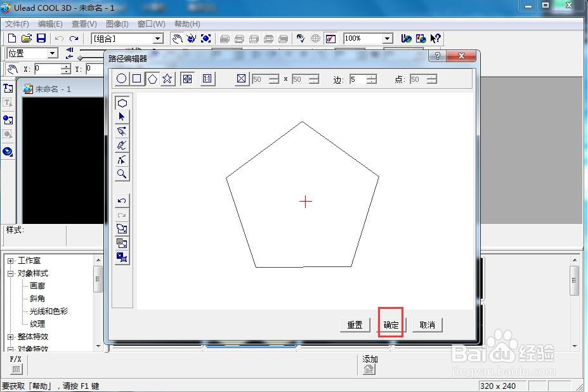Click the 取消 cancel button
Viewport: 588px width, 392px height.
point(427,325)
